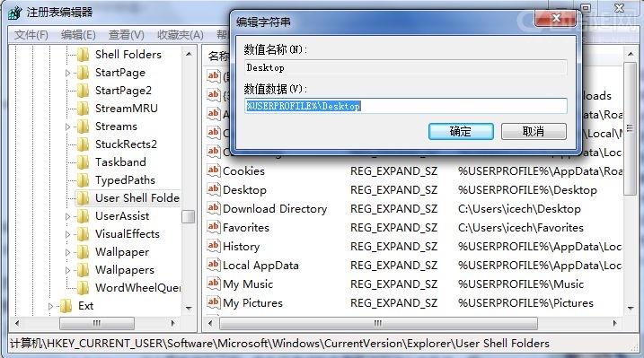Open the 编辑(E) menu
The image size is (644, 358).
[78, 35]
